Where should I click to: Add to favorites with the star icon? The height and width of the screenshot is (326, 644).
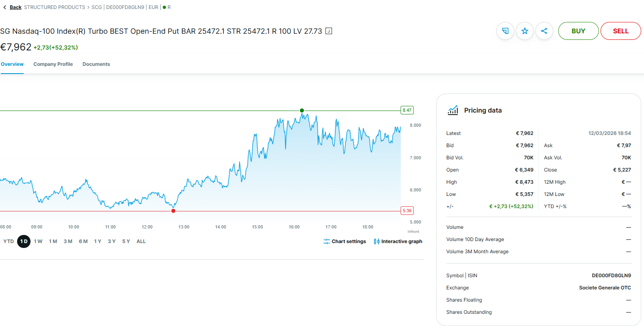coord(525,31)
